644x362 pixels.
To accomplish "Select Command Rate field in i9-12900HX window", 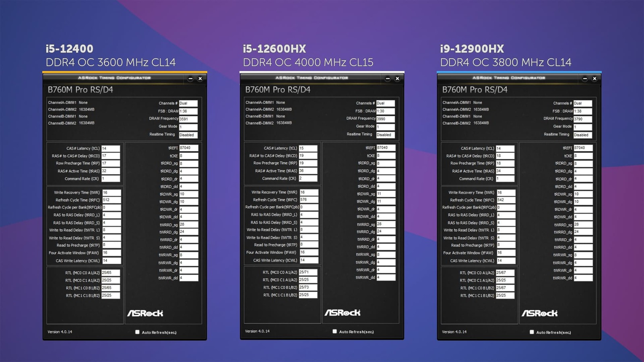I will pos(505,179).
